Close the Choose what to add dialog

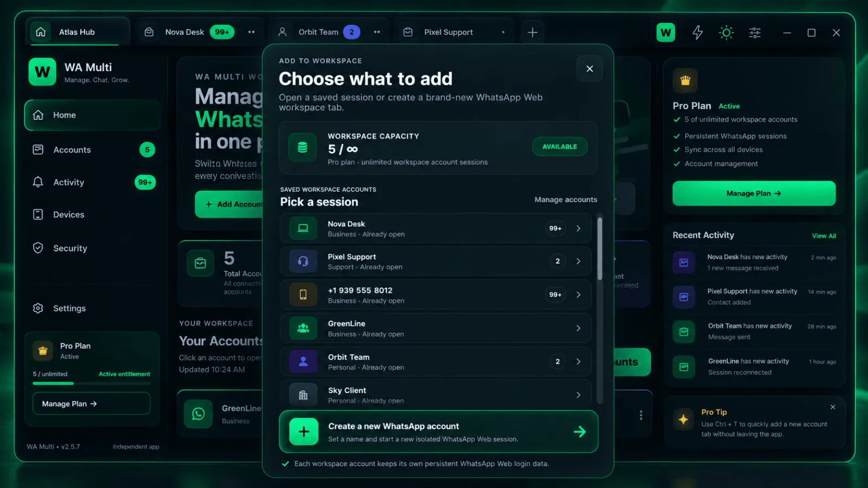coord(590,68)
